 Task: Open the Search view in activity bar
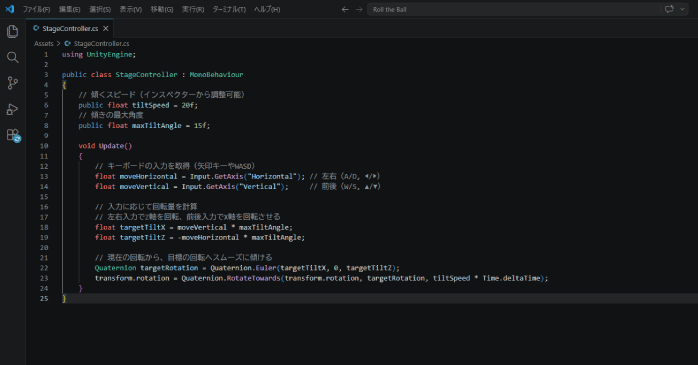coord(12,57)
